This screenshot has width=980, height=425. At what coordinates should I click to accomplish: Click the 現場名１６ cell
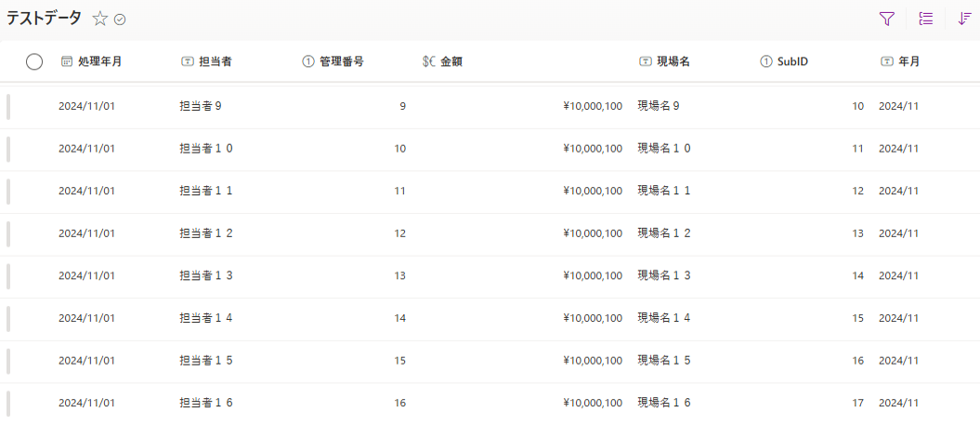tap(664, 403)
